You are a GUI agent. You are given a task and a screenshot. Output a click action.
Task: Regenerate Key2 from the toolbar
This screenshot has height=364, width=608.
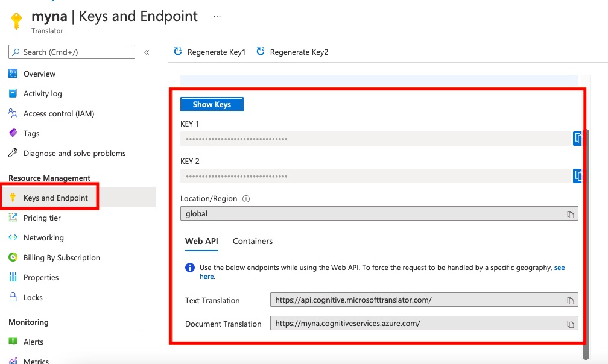click(293, 52)
